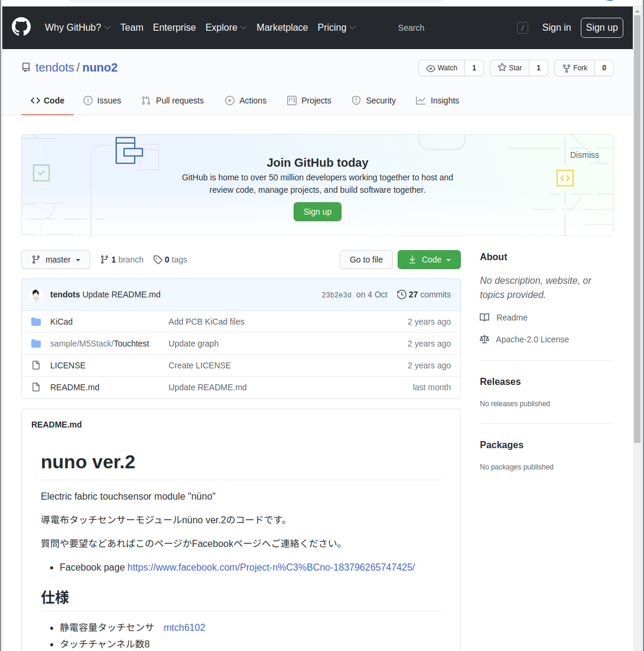The height and width of the screenshot is (651, 644).
Task: Expand the Why GitHub? menu
Action: point(77,27)
